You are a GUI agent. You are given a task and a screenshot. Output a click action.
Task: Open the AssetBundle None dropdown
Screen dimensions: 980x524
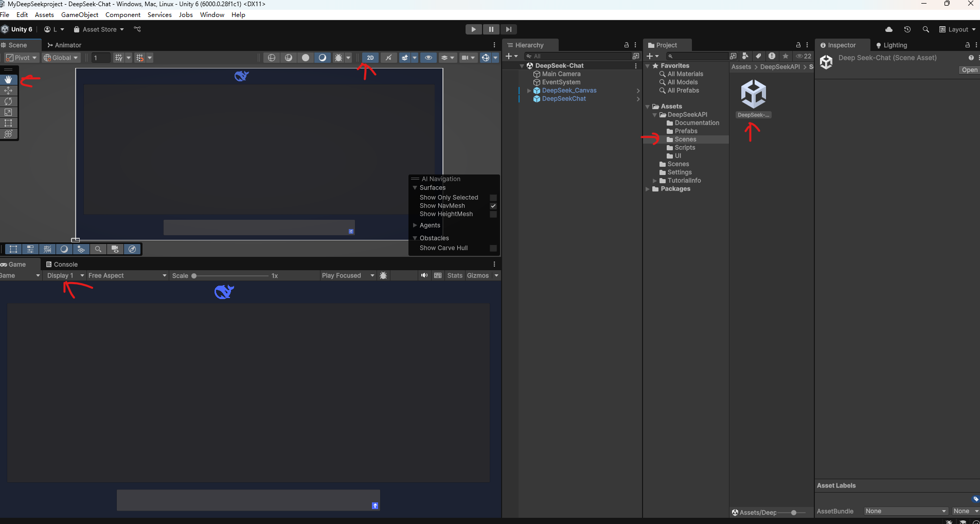point(905,511)
